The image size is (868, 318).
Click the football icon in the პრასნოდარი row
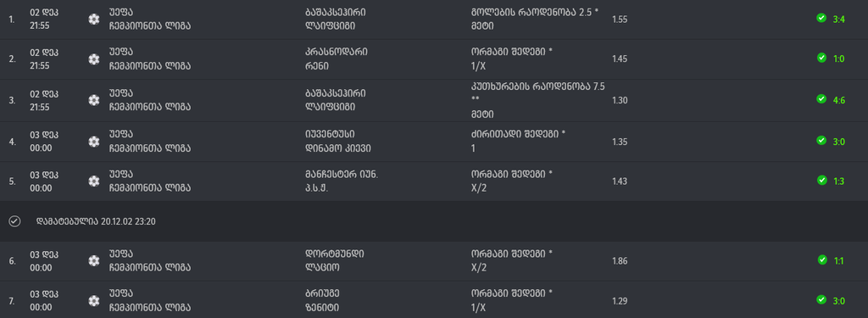point(94,59)
